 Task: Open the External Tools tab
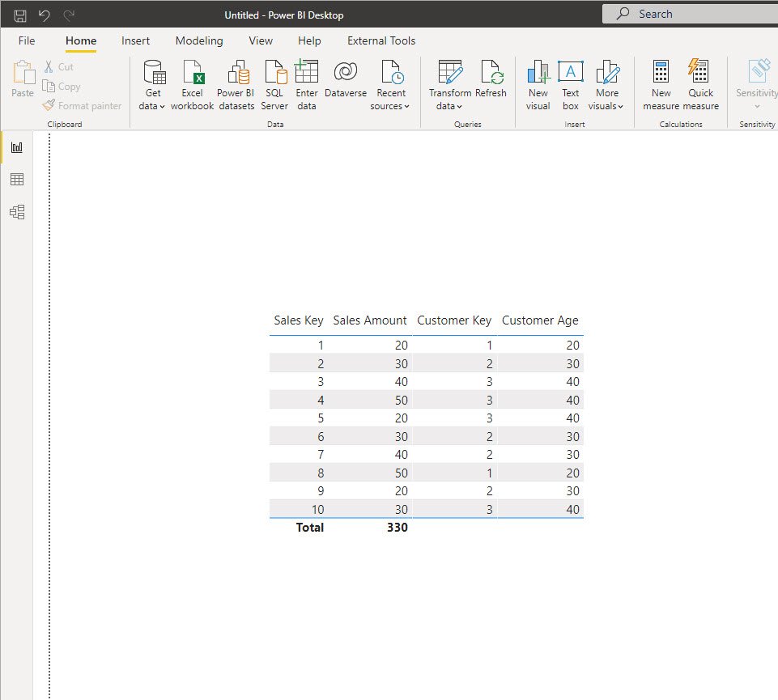tap(381, 40)
